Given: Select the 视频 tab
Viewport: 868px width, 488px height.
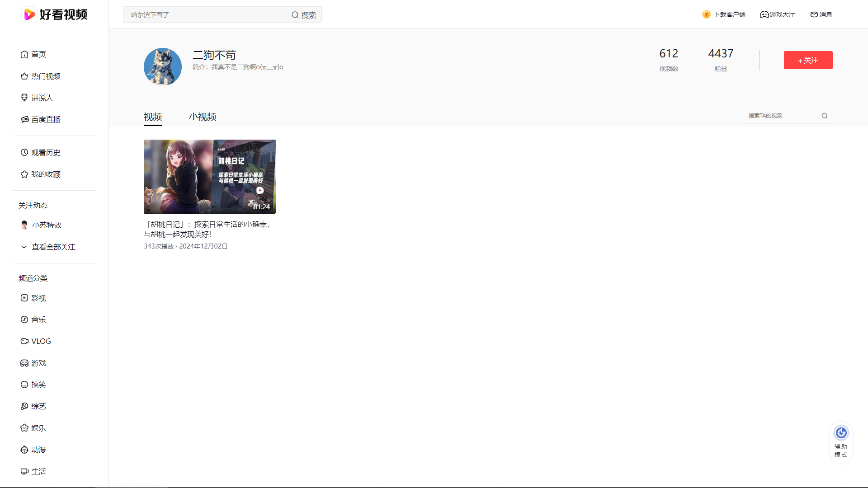Looking at the screenshot, I should click(x=153, y=117).
